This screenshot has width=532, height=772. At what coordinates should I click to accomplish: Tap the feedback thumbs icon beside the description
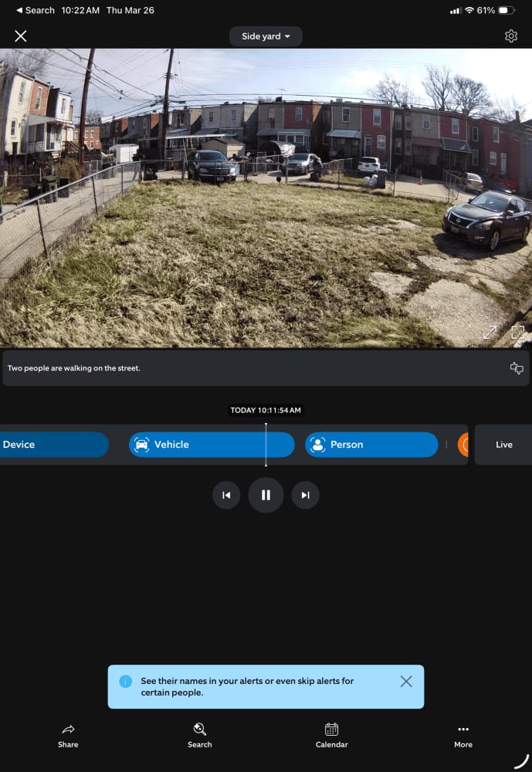517,367
